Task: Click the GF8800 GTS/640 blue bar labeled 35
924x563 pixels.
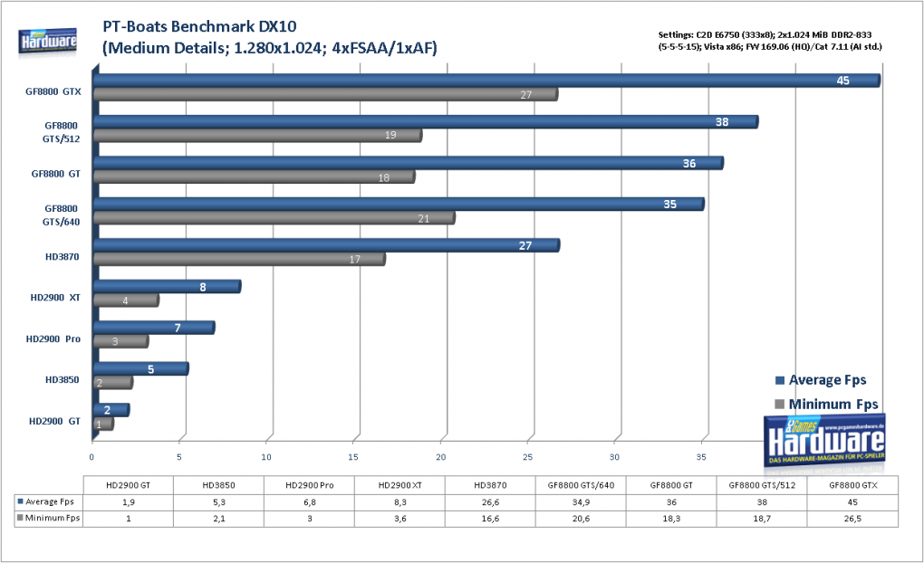Action: coord(399,205)
